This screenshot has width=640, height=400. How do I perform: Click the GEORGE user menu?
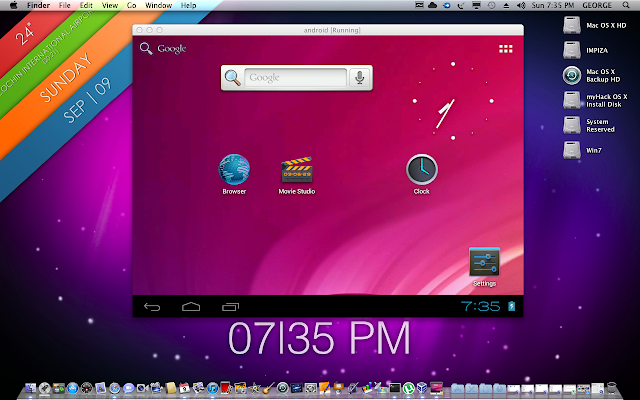point(597,5)
